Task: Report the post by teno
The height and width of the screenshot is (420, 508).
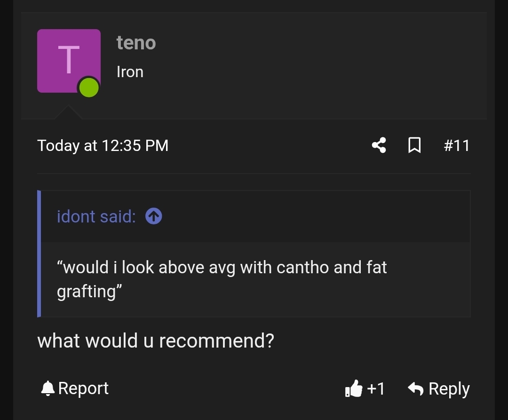Action: tap(83, 388)
